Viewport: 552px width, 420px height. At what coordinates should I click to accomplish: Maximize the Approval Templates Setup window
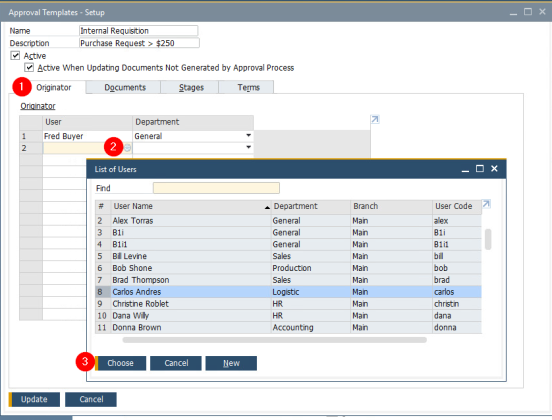[x=528, y=12]
